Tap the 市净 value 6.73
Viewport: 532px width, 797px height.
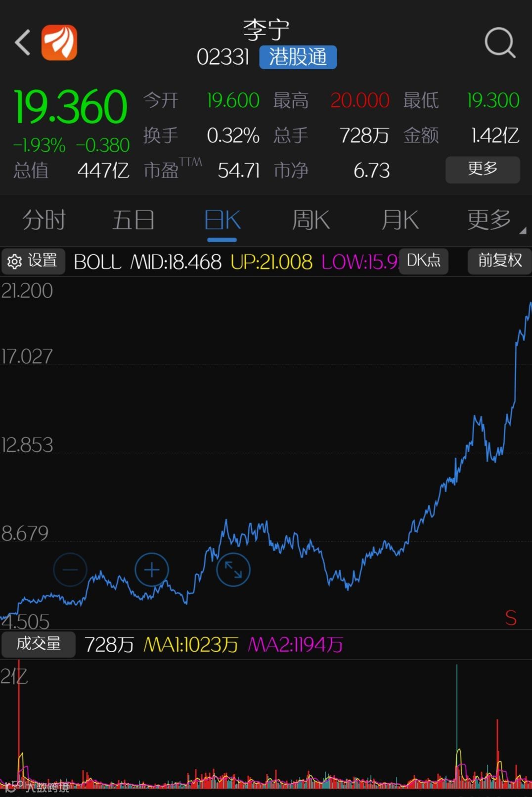coord(372,171)
